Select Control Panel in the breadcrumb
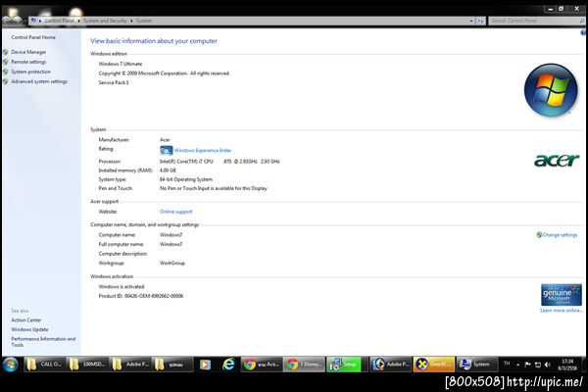 click(x=59, y=21)
